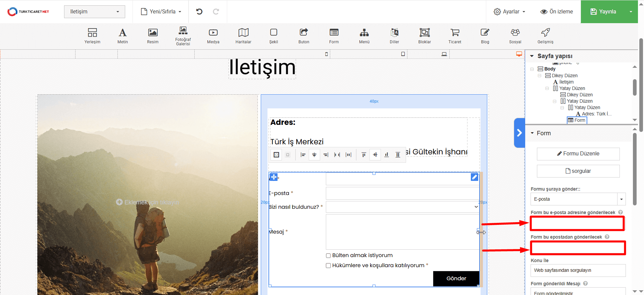This screenshot has width=644, height=295.
Task: Open the Ayarlar settings menu
Action: pos(509,11)
